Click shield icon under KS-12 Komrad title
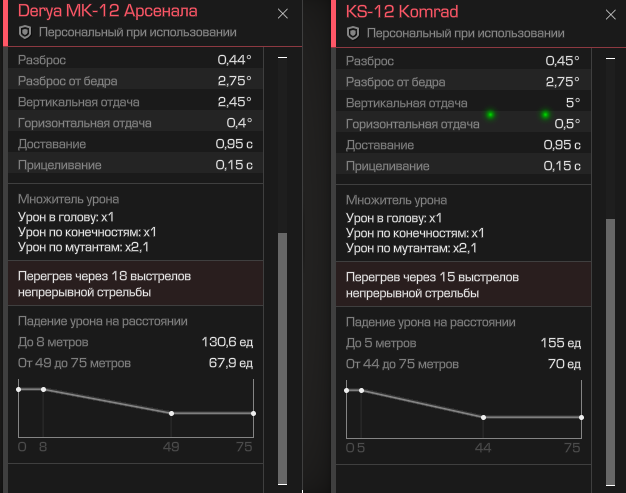626x493 pixels. pyautogui.click(x=353, y=33)
